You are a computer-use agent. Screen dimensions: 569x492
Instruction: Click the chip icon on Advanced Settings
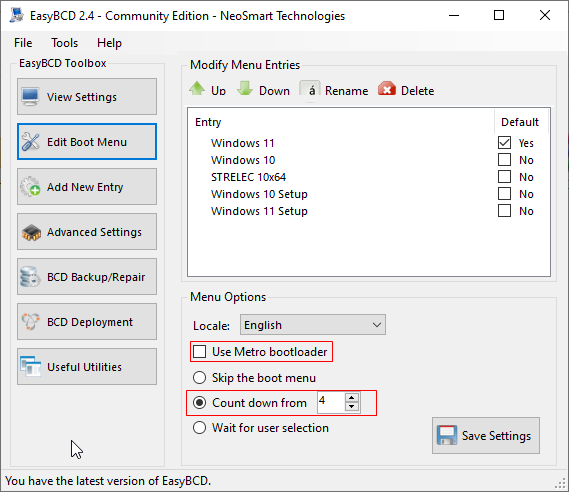pyautogui.click(x=31, y=232)
